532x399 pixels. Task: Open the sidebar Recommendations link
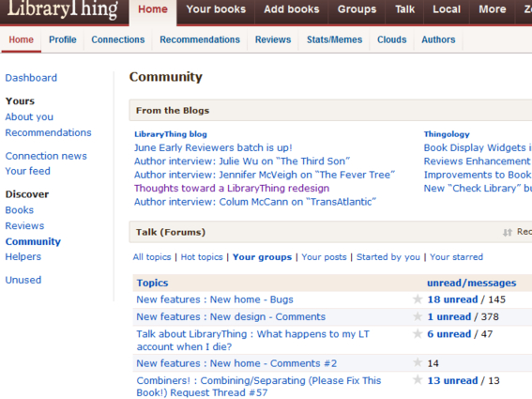(48, 132)
